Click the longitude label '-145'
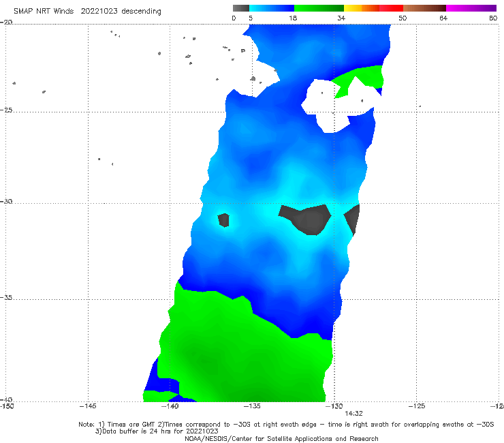 click(88, 406)
